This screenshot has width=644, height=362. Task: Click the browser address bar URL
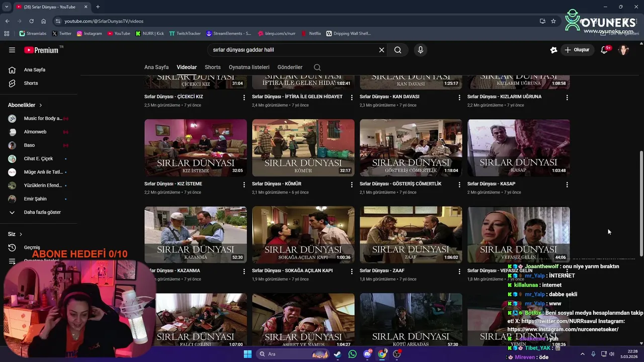tap(104, 21)
